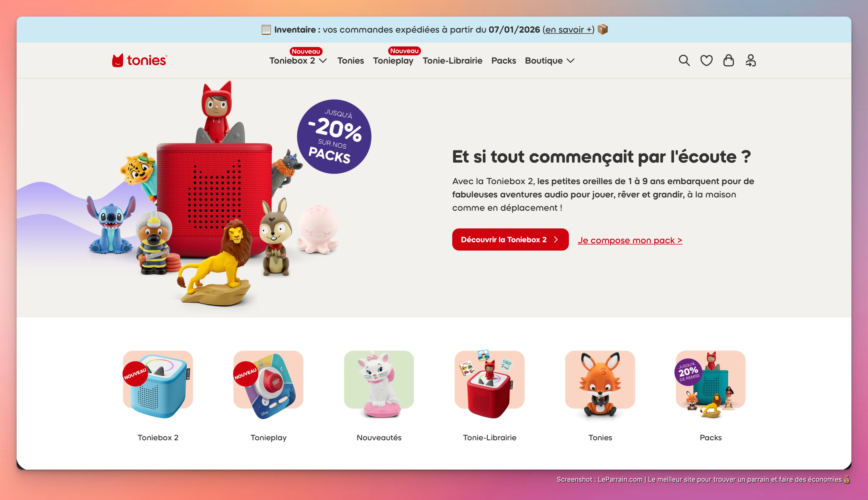Open account login icon

[750, 61]
